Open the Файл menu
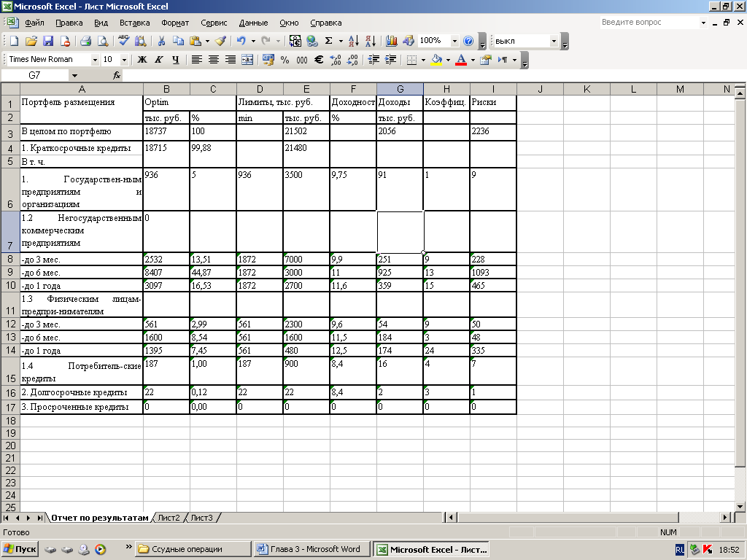 [x=34, y=23]
